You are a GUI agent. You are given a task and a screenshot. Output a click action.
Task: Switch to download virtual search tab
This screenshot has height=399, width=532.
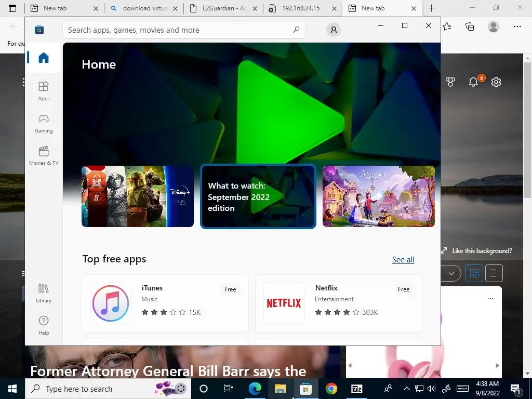point(145,8)
